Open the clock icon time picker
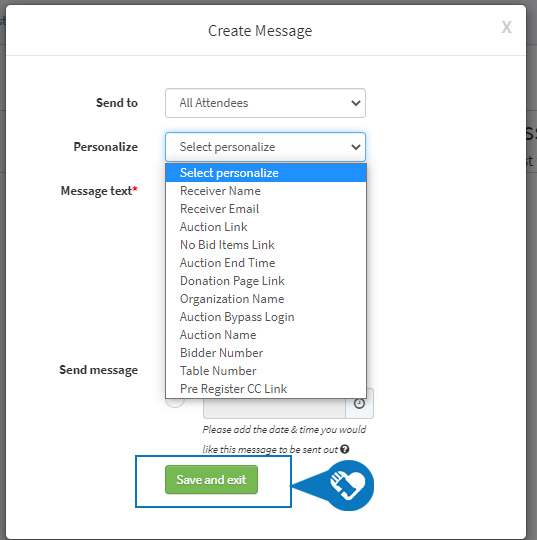537x540 pixels. click(x=359, y=404)
